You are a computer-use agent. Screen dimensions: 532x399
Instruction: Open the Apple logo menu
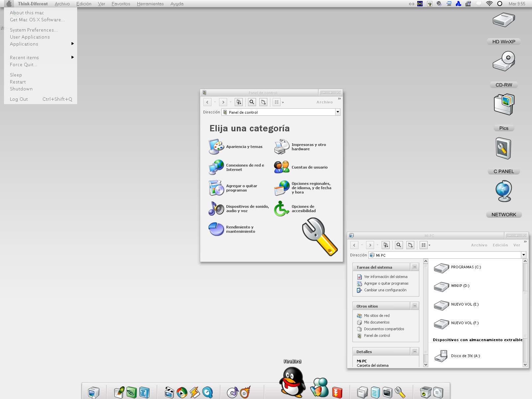click(x=9, y=4)
